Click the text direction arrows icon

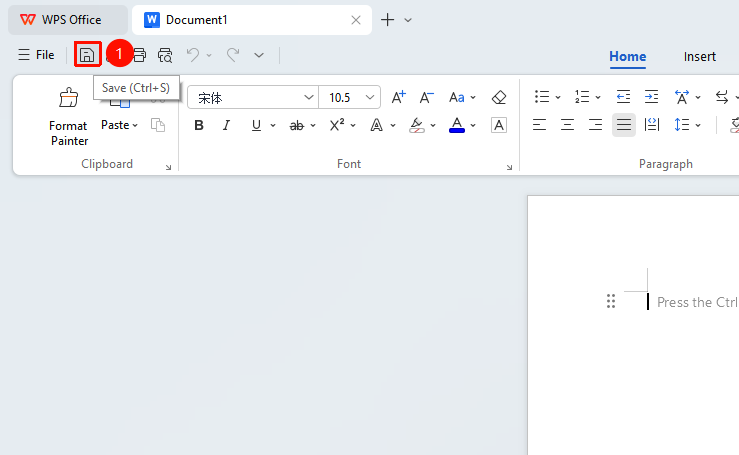(722, 97)
